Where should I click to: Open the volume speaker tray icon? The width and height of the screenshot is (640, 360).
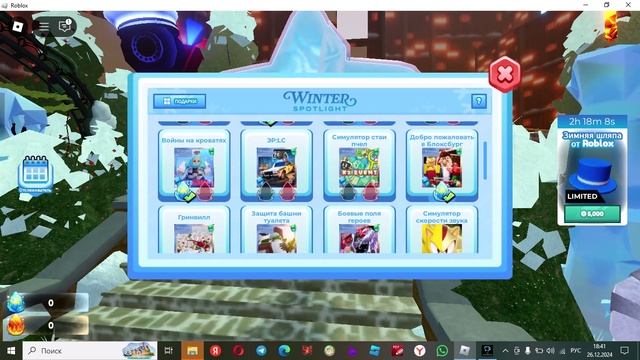(x=550, y=351)
